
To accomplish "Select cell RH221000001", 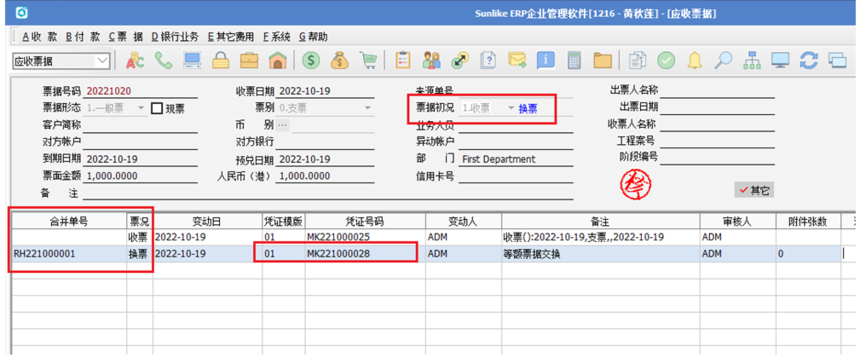I will [69, 254].
